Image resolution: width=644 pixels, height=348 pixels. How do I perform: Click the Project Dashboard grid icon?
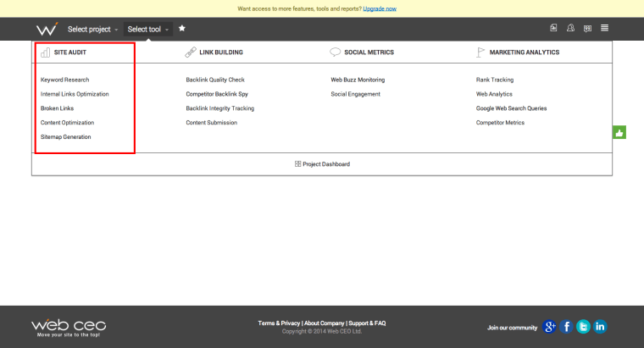[297, 163]
